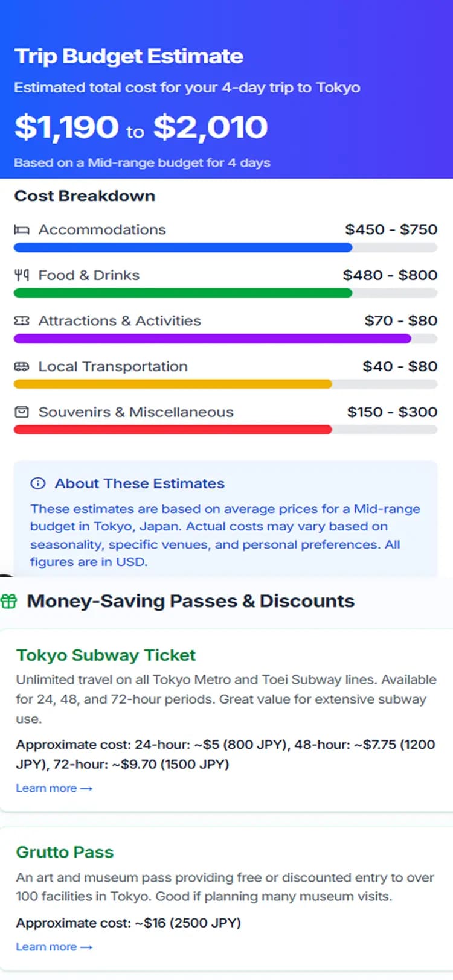Screen dimensions: 453x980
Task: Click the purple Attractions cost bar
Action: [x=213, y=339]
